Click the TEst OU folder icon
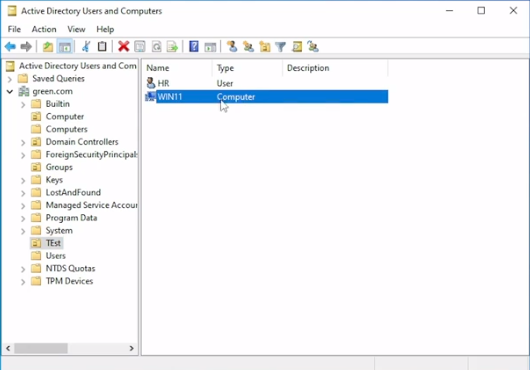This screenshot has height=370, width=530. (x=36, y=243)
